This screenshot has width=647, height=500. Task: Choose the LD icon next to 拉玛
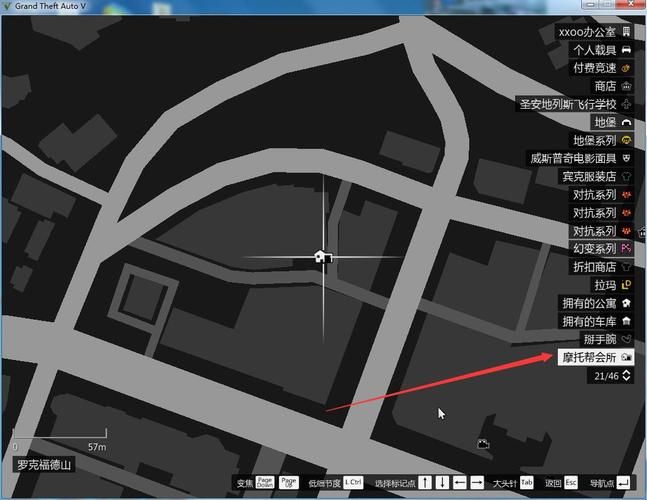(x=626, y=285)
